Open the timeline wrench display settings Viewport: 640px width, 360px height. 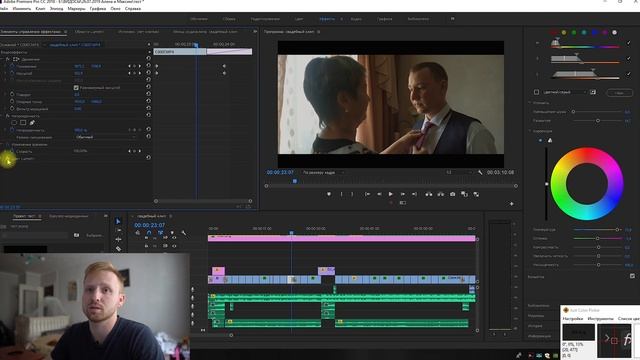[x=184, y=233]
